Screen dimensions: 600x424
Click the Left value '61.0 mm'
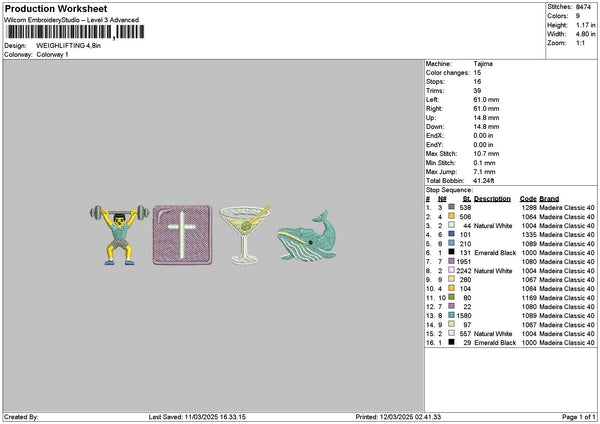click(x=486, y=100)
